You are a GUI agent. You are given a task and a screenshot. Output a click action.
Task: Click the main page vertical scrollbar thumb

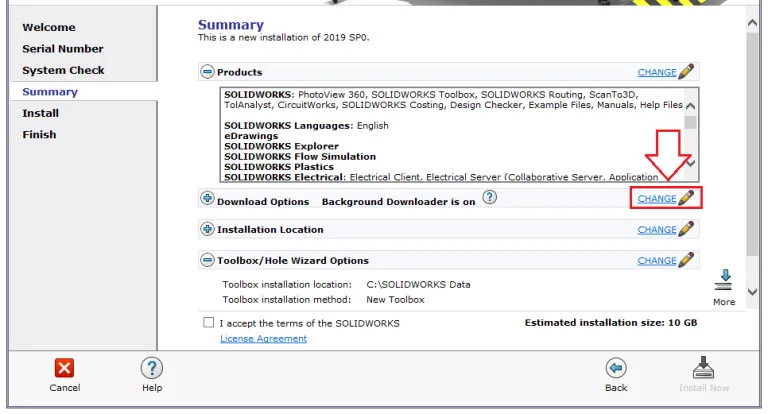(753, 145)
